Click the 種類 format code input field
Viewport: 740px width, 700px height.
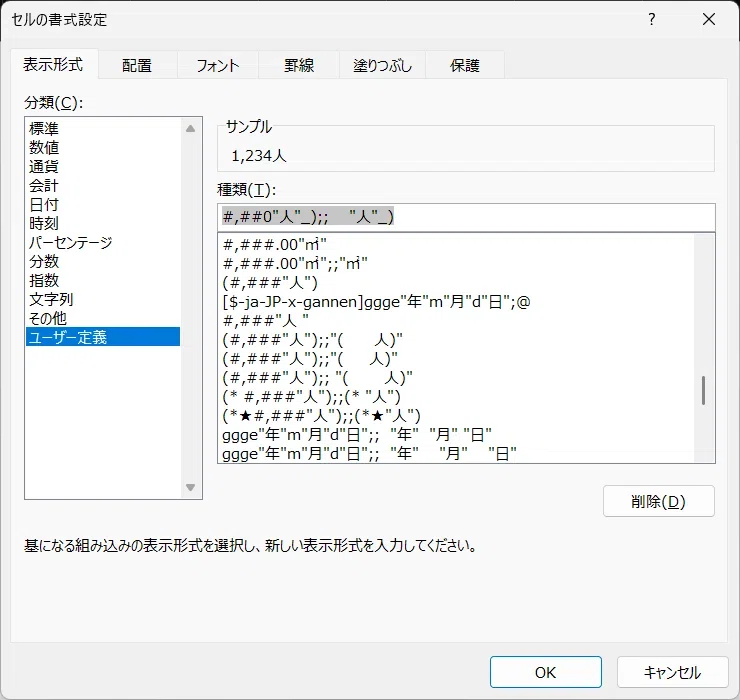coord(466,217)
